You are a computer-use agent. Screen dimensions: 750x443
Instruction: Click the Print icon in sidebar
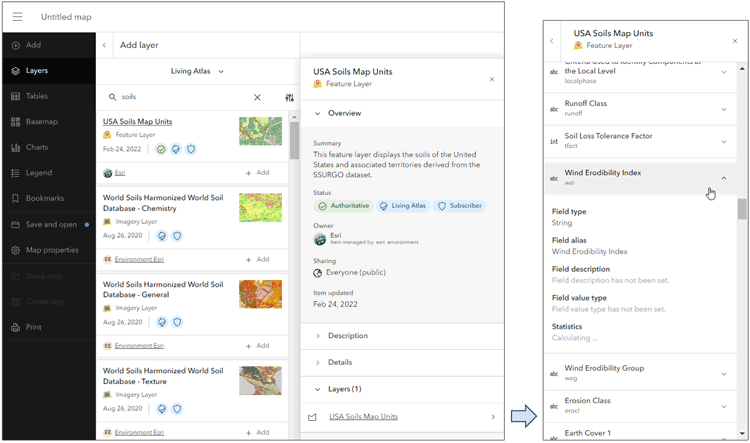click(x=16, y=327)
